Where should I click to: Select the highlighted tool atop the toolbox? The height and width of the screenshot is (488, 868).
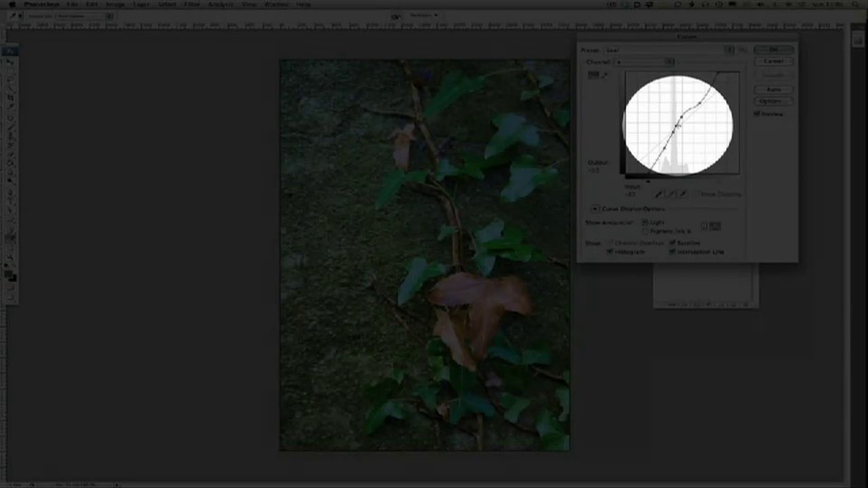(10, 52)
